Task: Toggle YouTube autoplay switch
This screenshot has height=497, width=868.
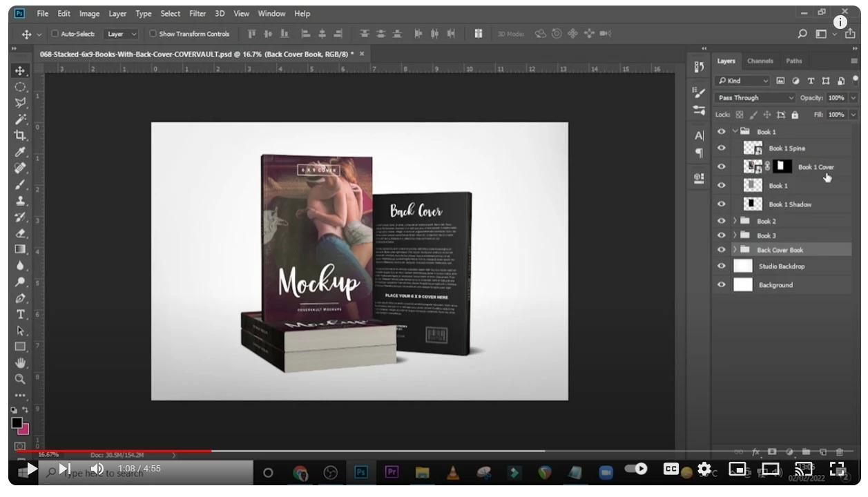Action: pyautogui.click(x=635, y=469)
